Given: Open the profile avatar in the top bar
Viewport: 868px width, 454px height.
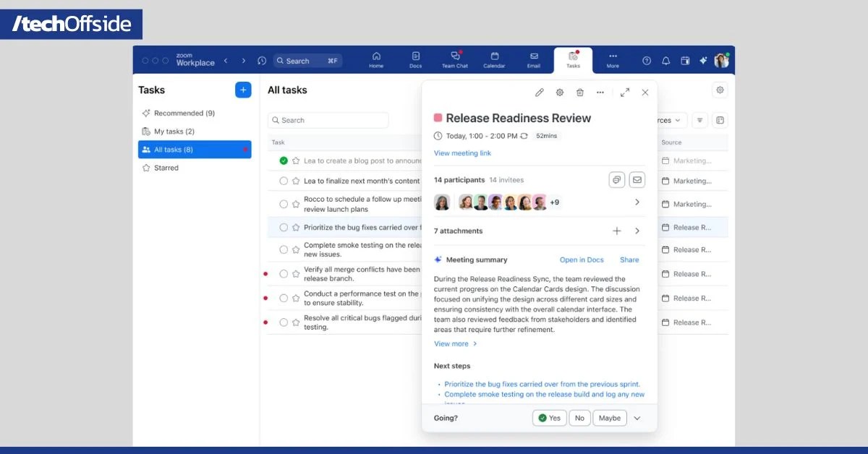Looking at the screenshot, I should (x=721, y=61).
